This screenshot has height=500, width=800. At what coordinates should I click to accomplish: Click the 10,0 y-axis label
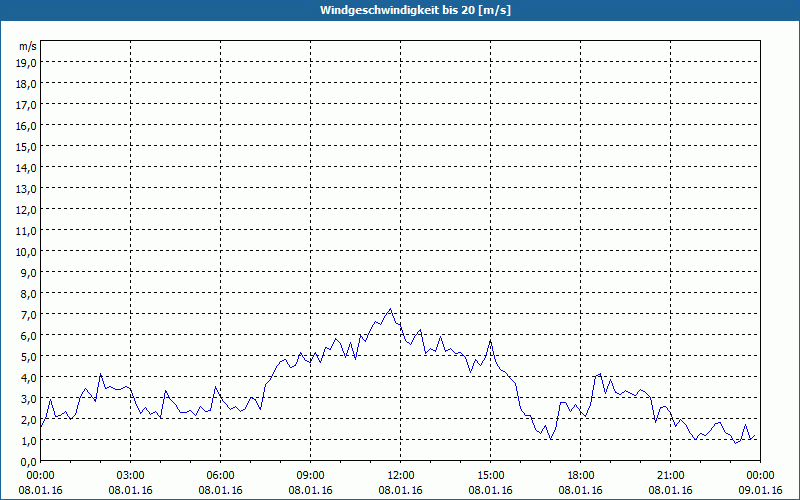click(x=26, y=252)
